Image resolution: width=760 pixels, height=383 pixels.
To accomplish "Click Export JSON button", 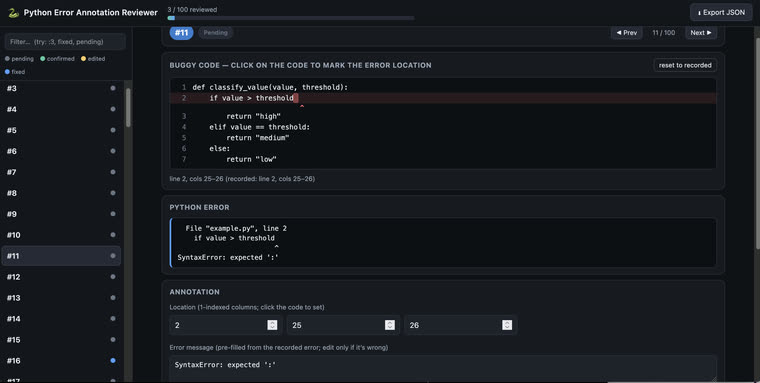I will tap(721, 13).
